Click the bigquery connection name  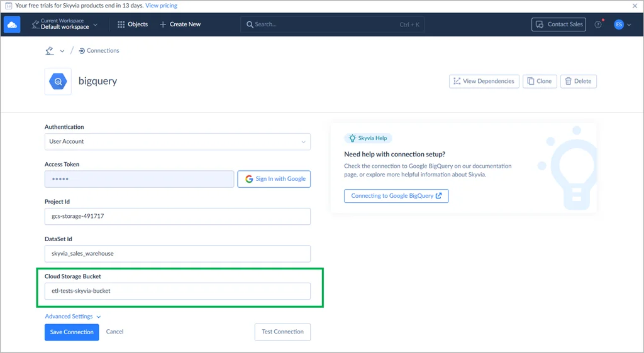point(97,81)
